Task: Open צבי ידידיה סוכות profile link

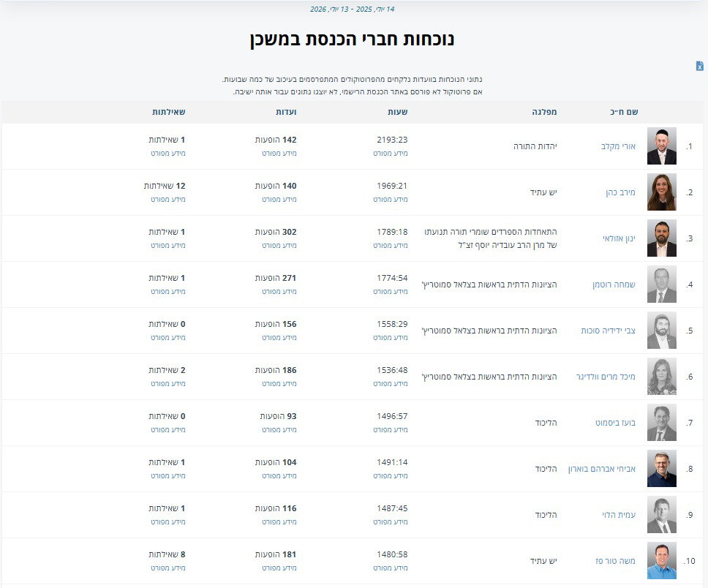Action: [609, 331]
